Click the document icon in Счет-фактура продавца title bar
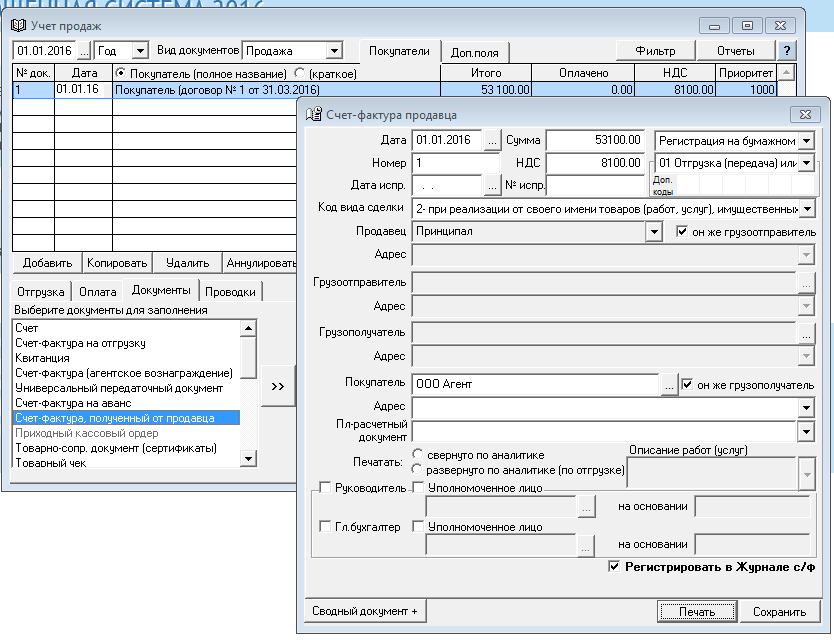 click(x=314, y=114)
